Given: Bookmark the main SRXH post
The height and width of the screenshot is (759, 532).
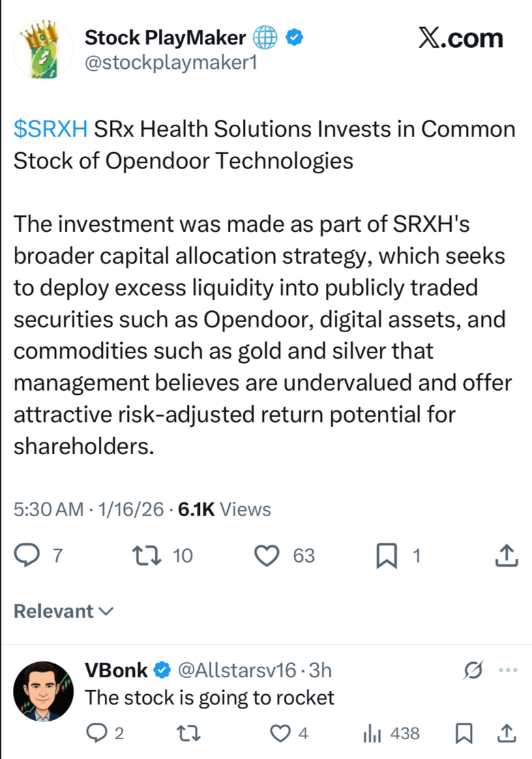Looking at the screenshot, I should [x=387, y=556].
